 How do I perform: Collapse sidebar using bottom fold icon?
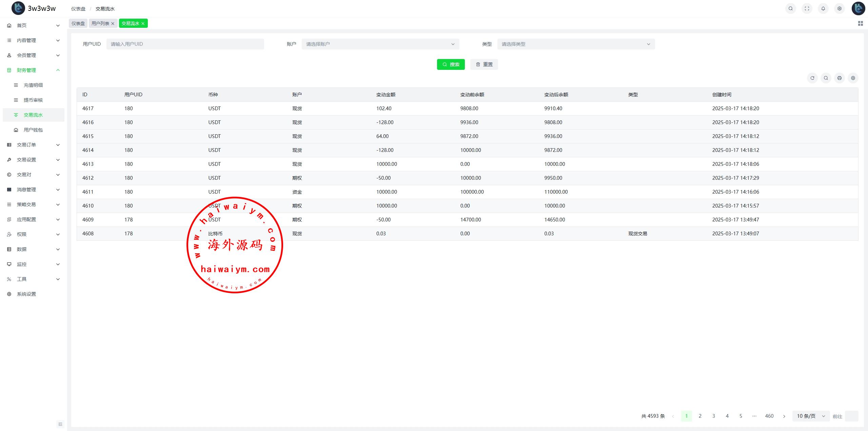pyautogui.click(x=60, y=424)
